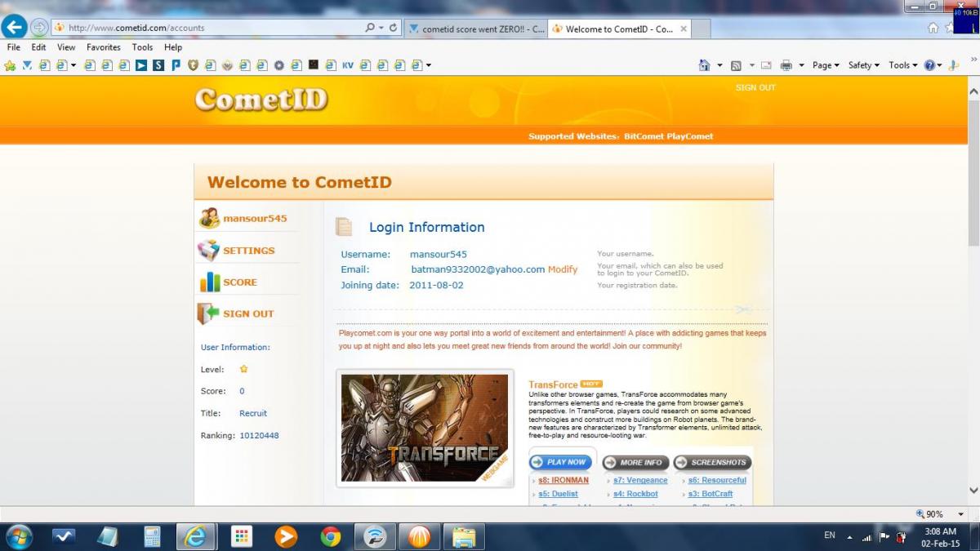Image resolution: width=980 pixels, height=551 pixels.
Task: Open Windows Explorer folder icon in taskbar
Action: (464, 536)
